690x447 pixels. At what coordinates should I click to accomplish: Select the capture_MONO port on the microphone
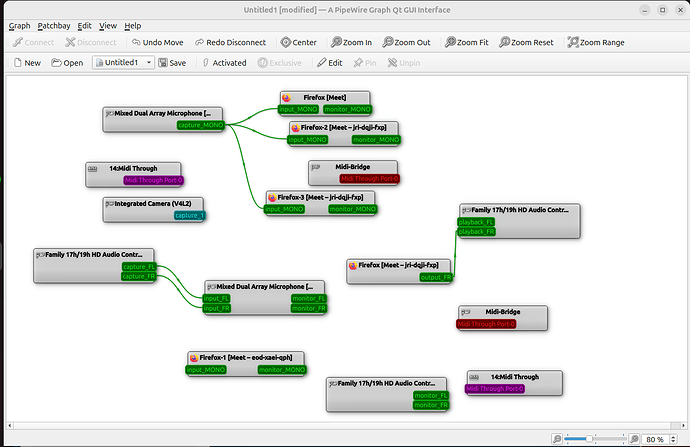[x=201, y=125]
